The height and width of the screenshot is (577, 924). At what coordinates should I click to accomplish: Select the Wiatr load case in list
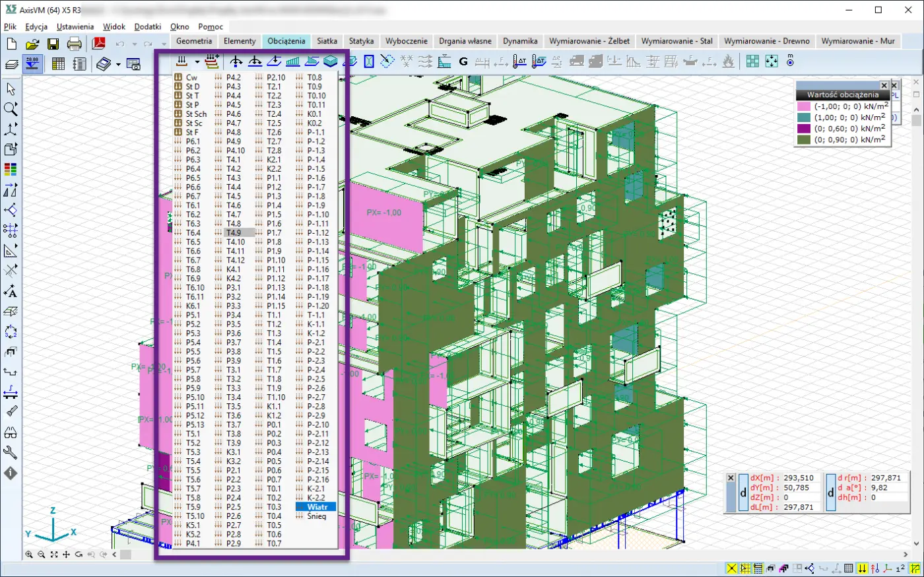[317, 507]
